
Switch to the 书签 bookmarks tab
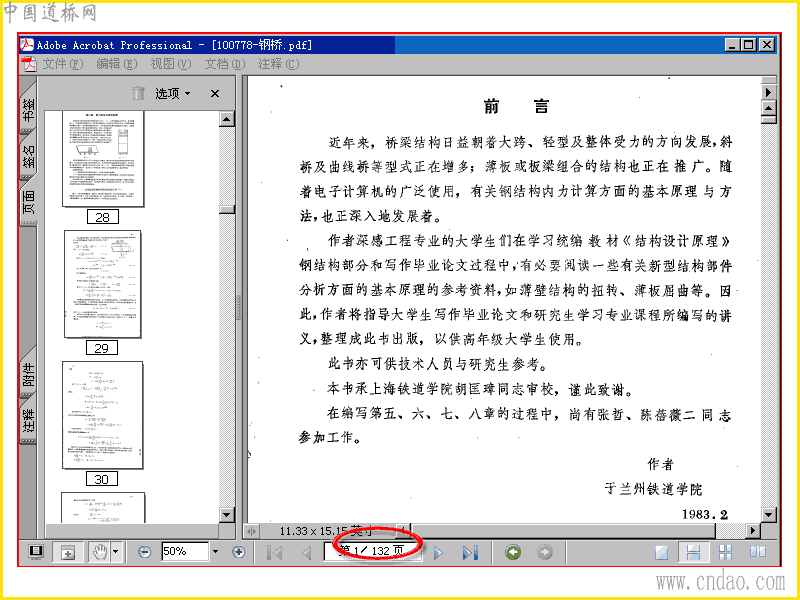point(29,109)
